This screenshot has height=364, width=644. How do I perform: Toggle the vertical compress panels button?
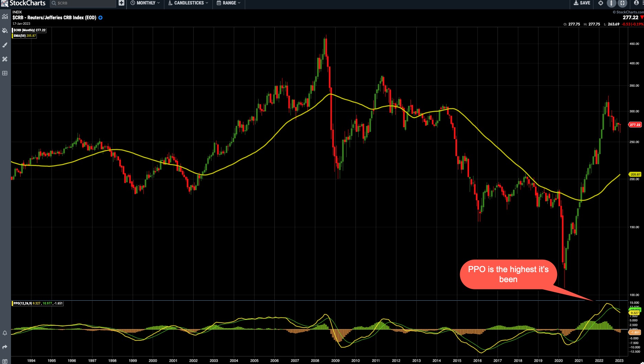coord(611,3)
